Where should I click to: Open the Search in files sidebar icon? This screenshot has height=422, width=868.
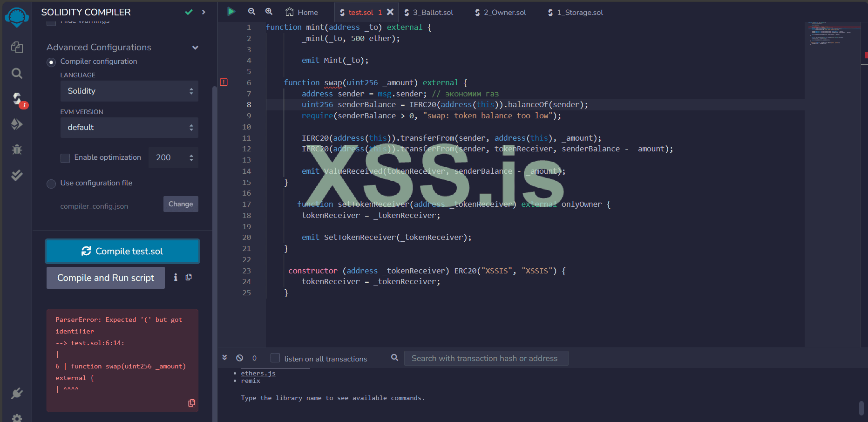click(x=17, y=73)
